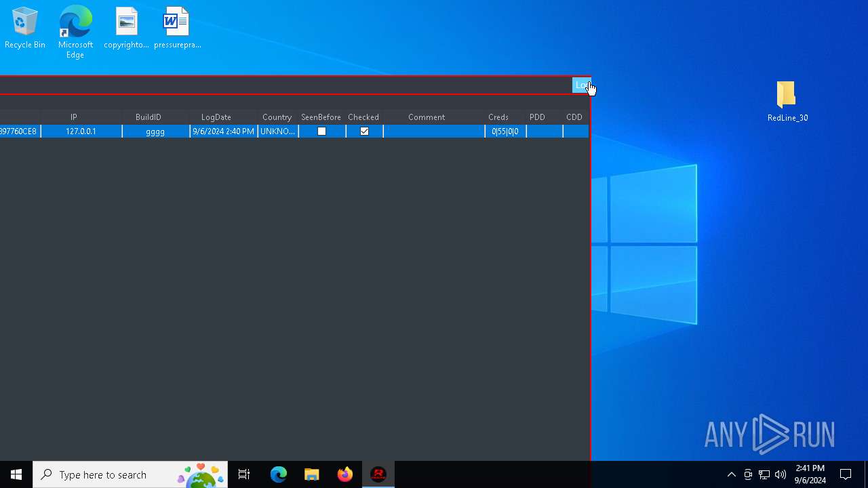
Task: Launch Edge from the taskbar
Action: point(279,474)
